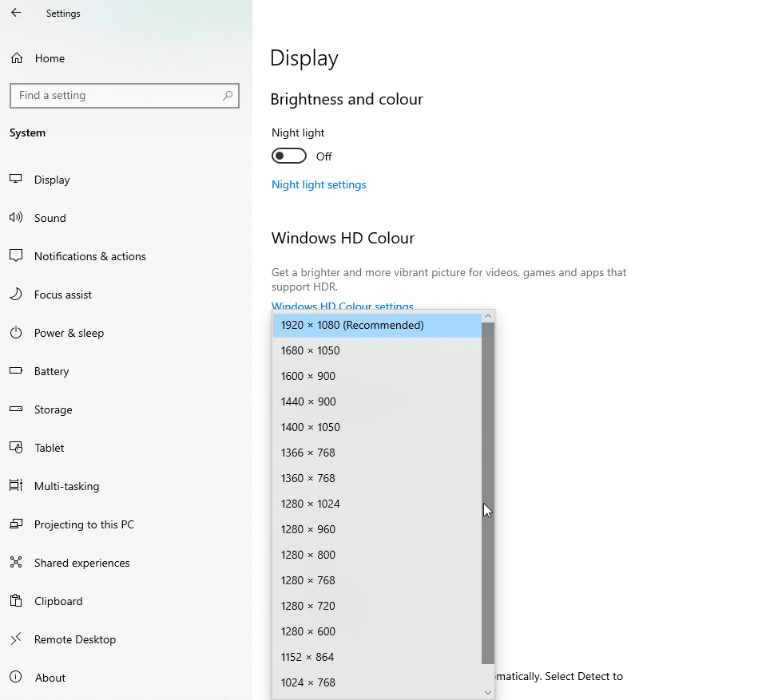Go to Tablet settings
Screen dimensions: 762x700
point(125,448)
